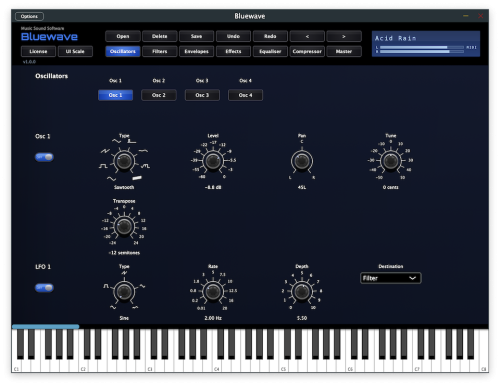Click the LFO 1 Depth knob

click(302, 292)
